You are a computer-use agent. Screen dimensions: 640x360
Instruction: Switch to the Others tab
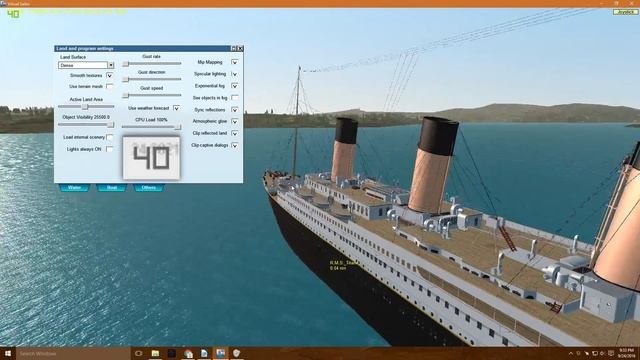click(x=149, y=187)
